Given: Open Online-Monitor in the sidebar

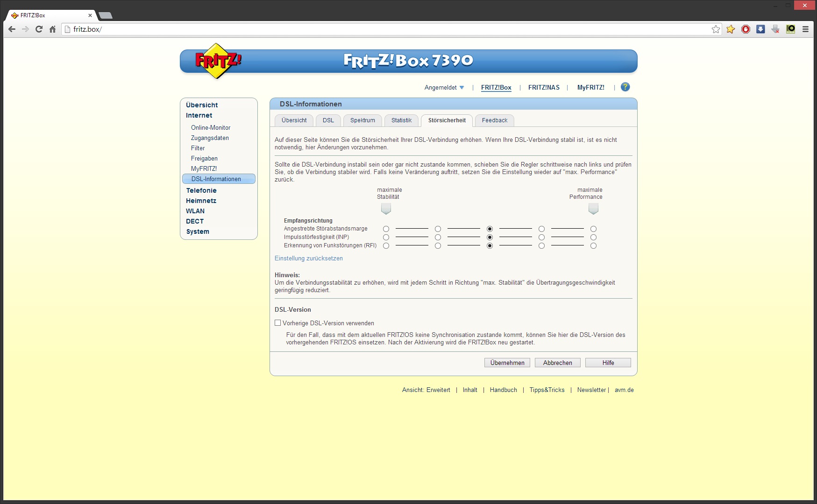Looking at the screenshot, I should click(x=211, y=127).
